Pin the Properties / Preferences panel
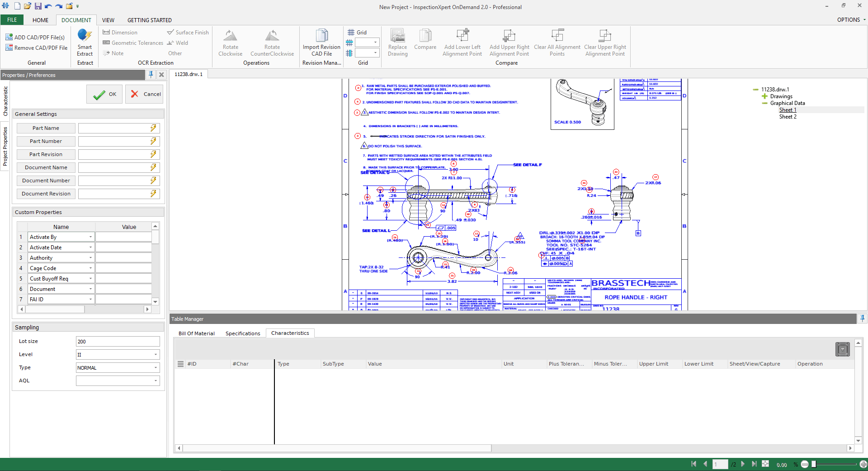Screen dimensions: 868x471 [x=151, y=75]
